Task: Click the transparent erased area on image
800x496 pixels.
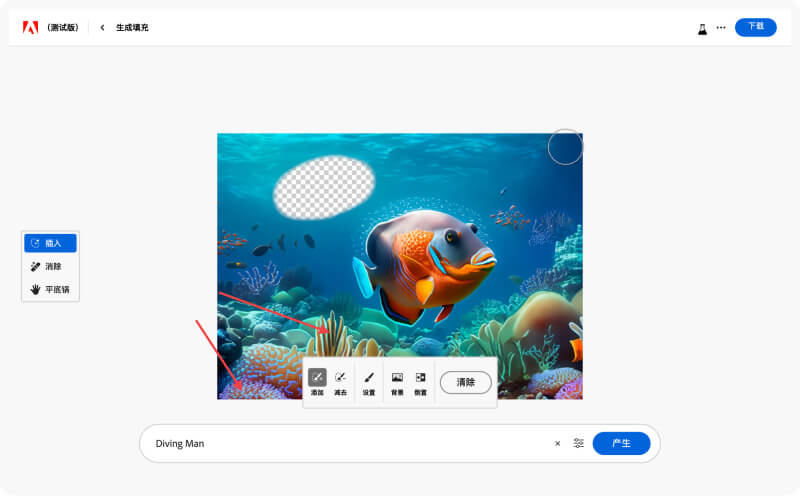Action: (x=324, y=188)
